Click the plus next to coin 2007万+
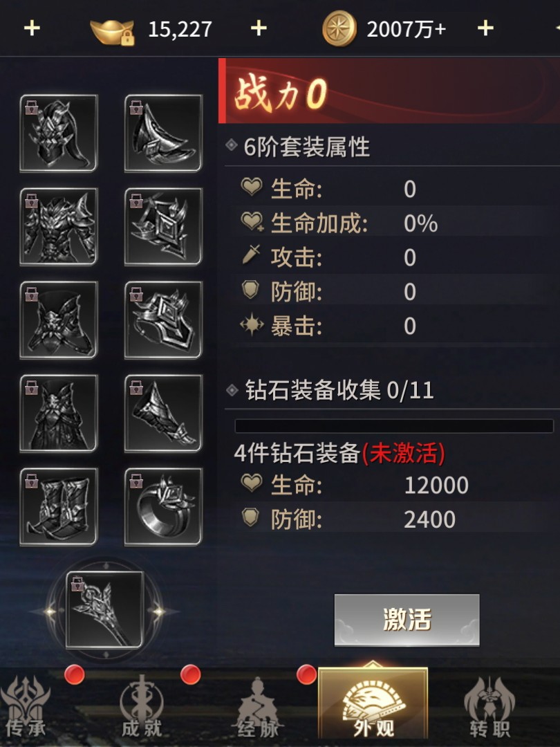This screenshot has height=747, width=560. [x=485, y=28]
